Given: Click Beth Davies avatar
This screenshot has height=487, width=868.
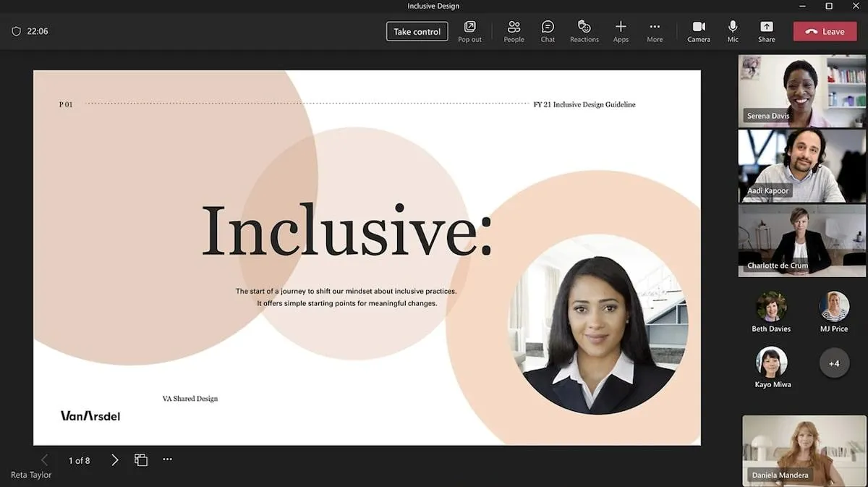Looking at the screenshot, I should (x=771, y=307).
